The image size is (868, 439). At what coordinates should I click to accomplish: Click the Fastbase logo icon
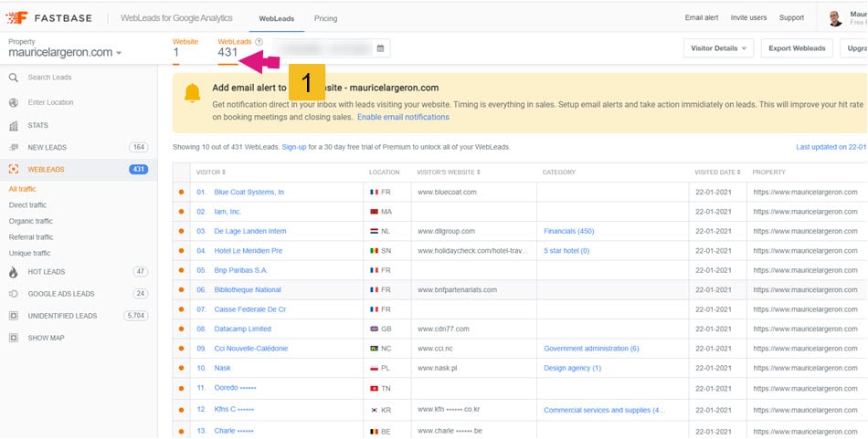point(16,17)
